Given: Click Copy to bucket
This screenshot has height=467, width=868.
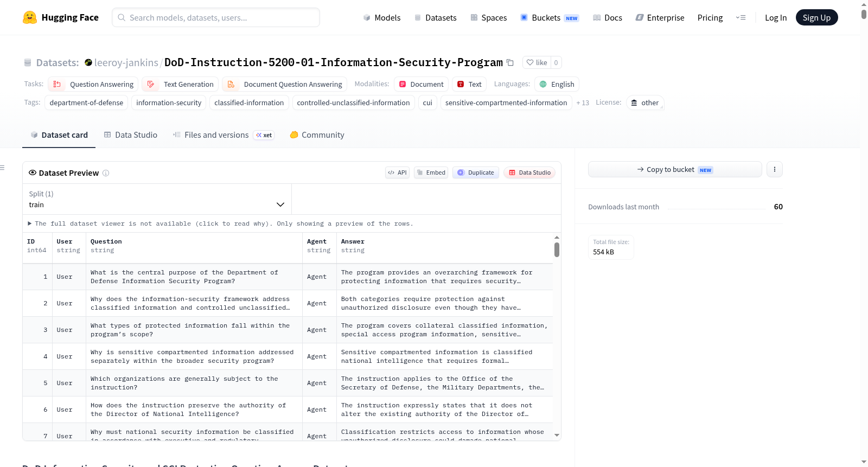Looking at the screenshot, I should 675,169.
